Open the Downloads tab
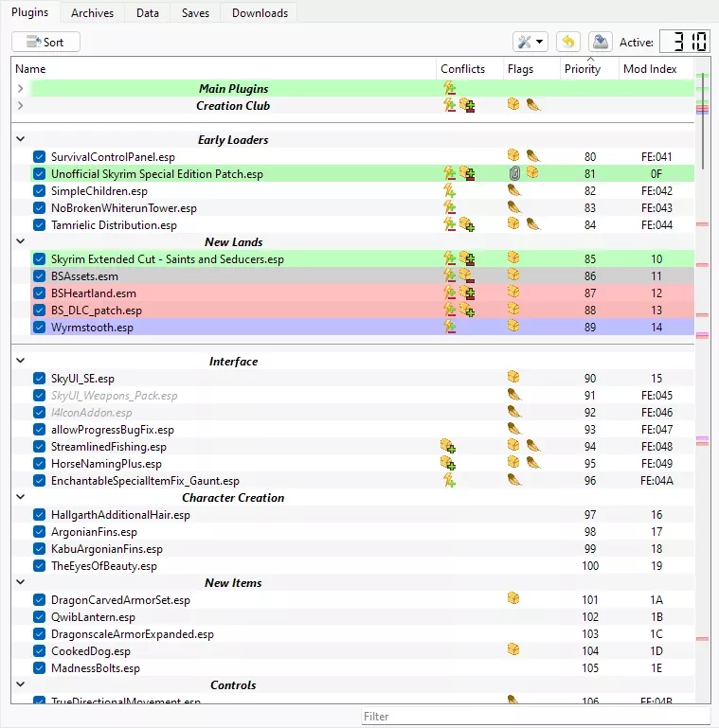The width and height of the screenshot is (719, 728). 260,13
